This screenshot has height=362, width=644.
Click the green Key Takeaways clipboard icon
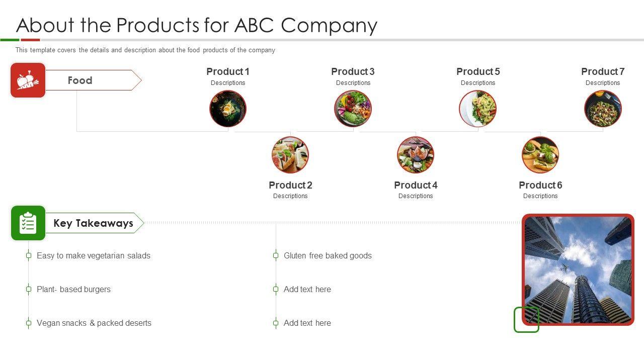pyautogui.click(x=28, y=223)
